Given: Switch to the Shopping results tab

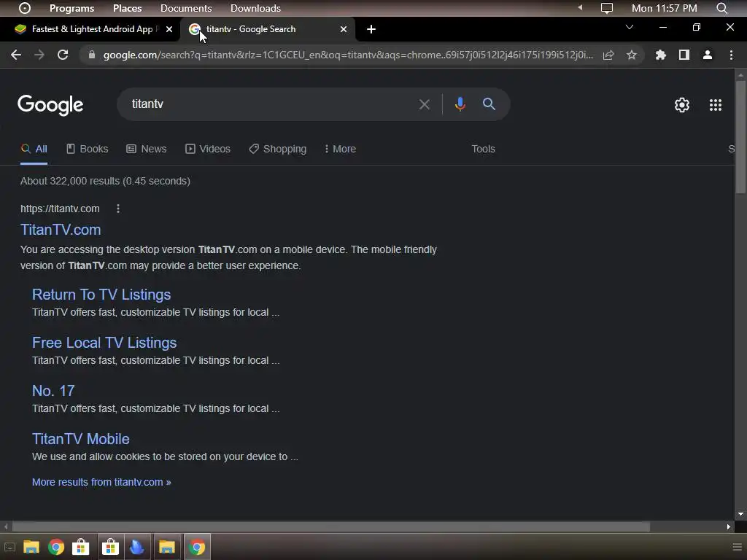Looking at the screenshot, I should (277, 149).
